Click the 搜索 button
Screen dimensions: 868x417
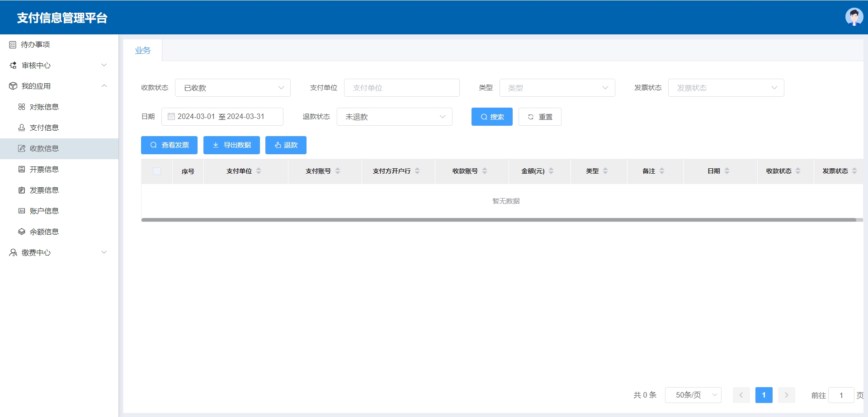click(491, 117)
